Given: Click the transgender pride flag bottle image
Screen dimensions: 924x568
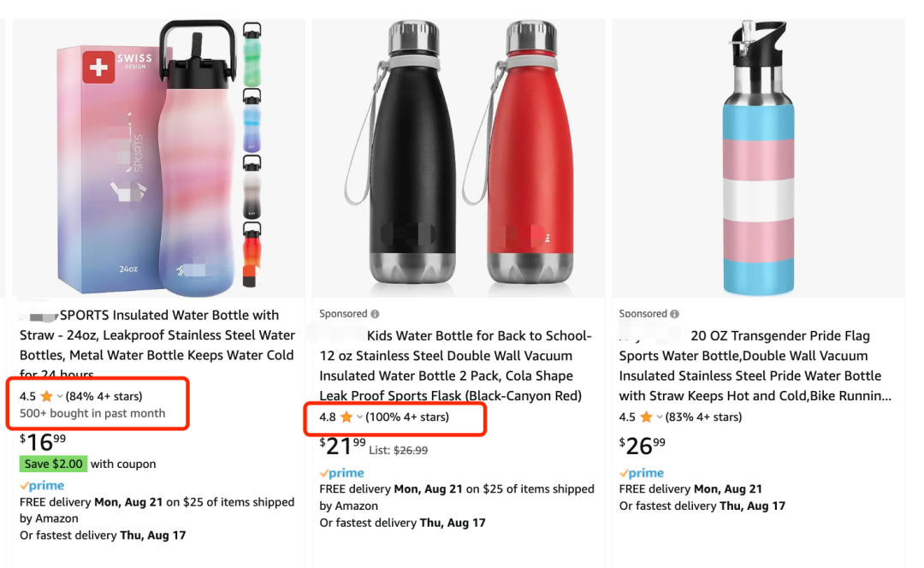Looking at the screenshot, I should pyautogui.click(x=758, y=158).
